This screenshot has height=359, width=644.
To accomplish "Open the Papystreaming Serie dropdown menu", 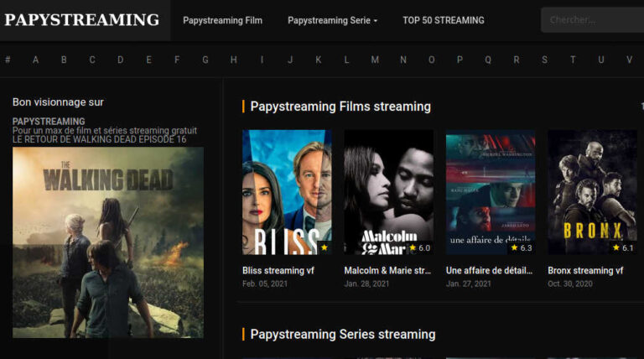I will pyautogui.click(x=332, y=20).
